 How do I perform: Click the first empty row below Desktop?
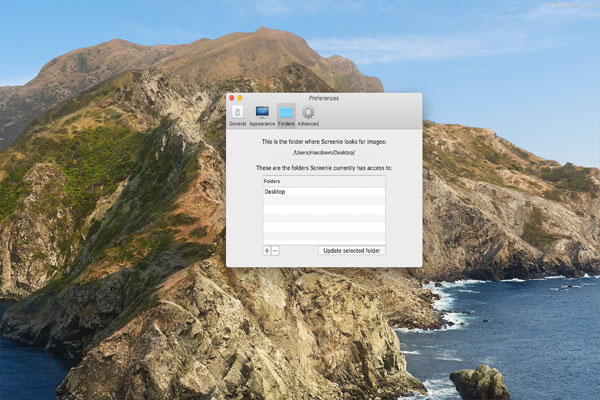click(x=324, y=201)
